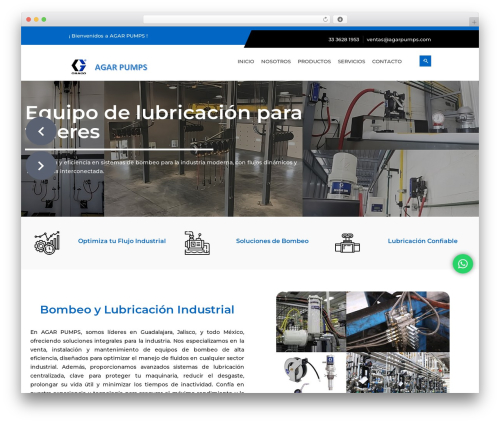Viewport: 500px width, 423px height.
Task: Advance to next slide arrow
Action: [x=41, y=166]
